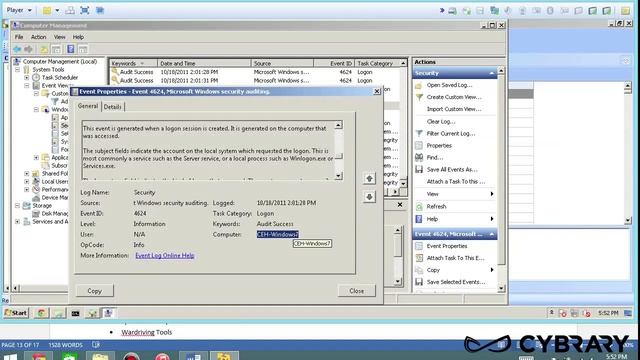Click the Help submenu arrow in Actions

coord(491,219)
